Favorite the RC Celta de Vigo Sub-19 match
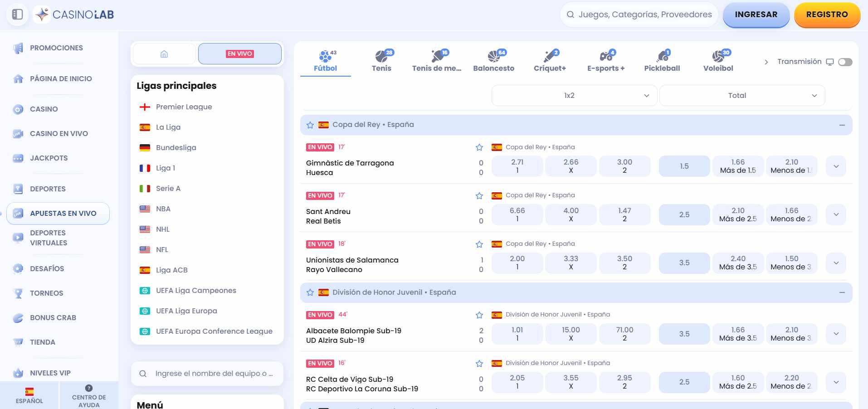Viewport: 868px width, 409px height. [x=479, y=364]
